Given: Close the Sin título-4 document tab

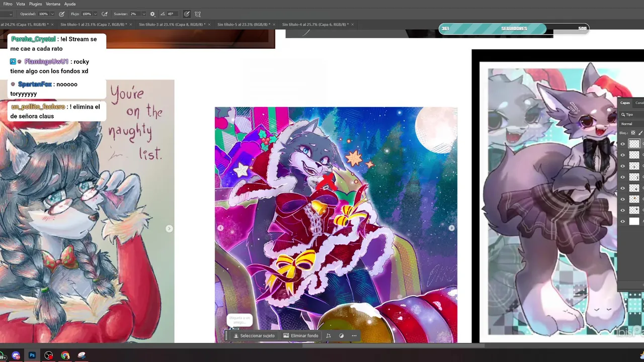Looking at the screenshot, I should pyautogui.click(x=352, y=24).
